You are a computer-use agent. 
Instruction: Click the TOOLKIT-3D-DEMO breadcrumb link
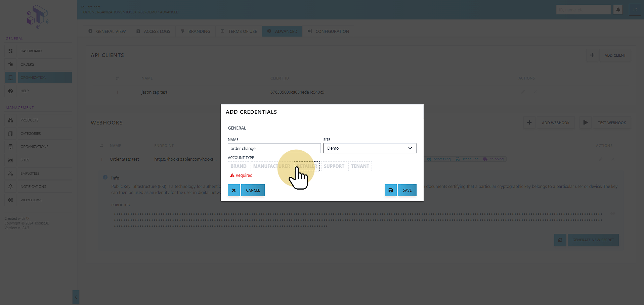[141, 12]
